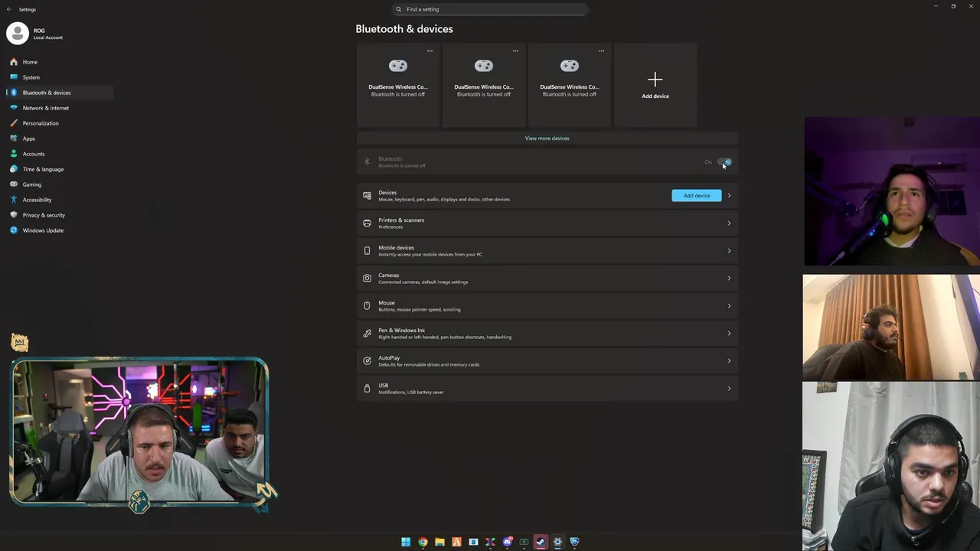Click the Privacy & security shield icon
This screenshot has width=980, height=551.
[14, 215]
